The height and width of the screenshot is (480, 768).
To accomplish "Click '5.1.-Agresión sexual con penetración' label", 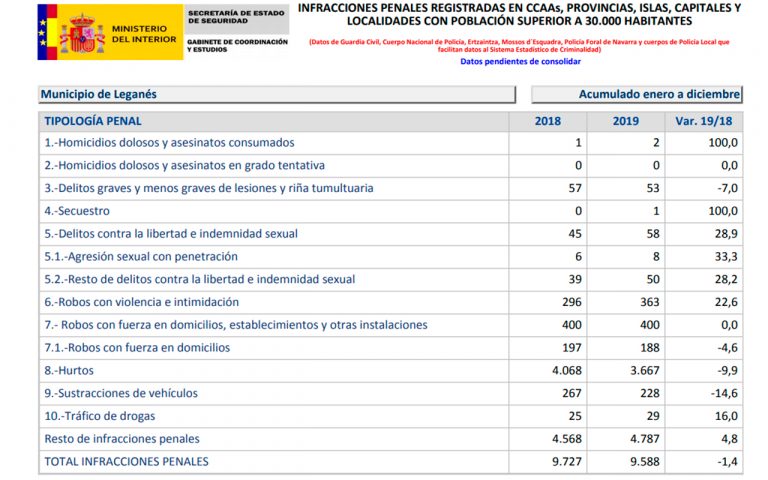I will pos(141,257).
